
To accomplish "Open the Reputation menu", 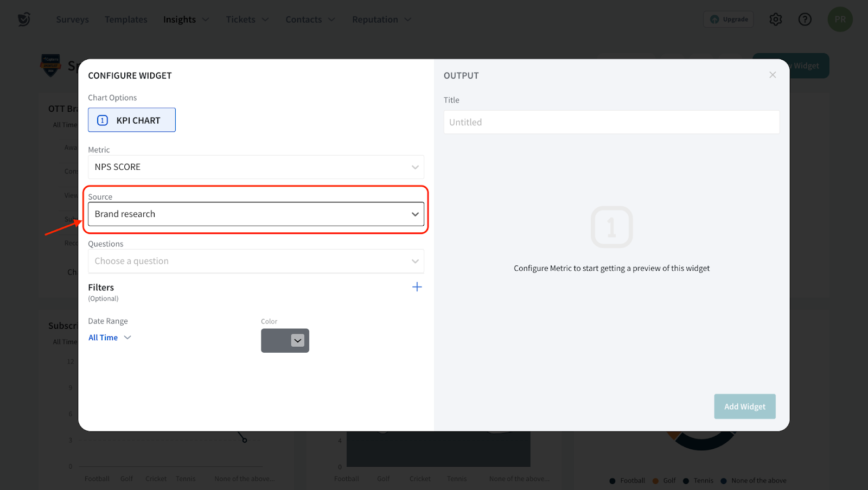I will 381,20.
